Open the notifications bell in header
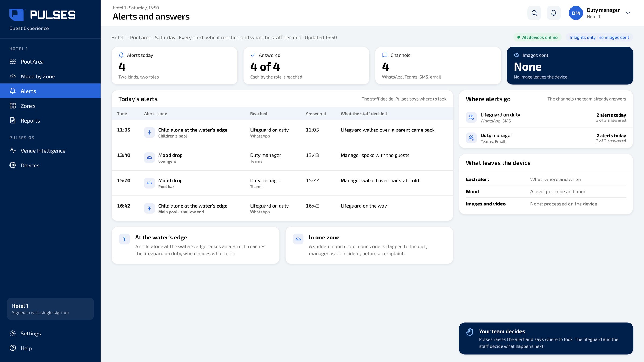The image size is (644, 362). pos(554,13)
